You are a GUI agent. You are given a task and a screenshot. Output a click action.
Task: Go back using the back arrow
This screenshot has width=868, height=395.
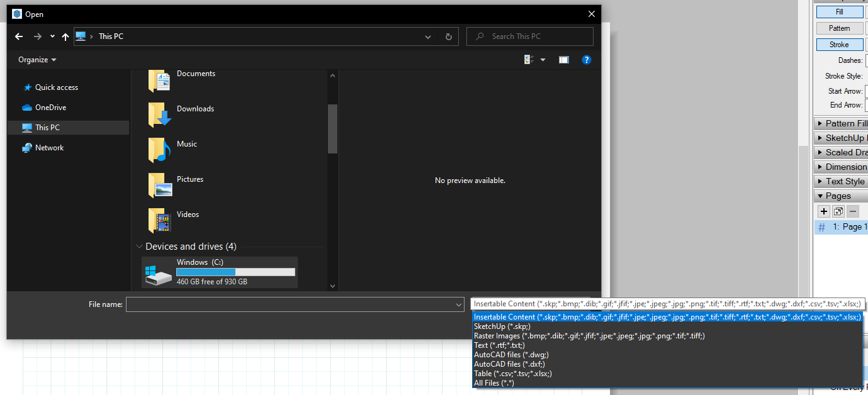coord(18,36)
